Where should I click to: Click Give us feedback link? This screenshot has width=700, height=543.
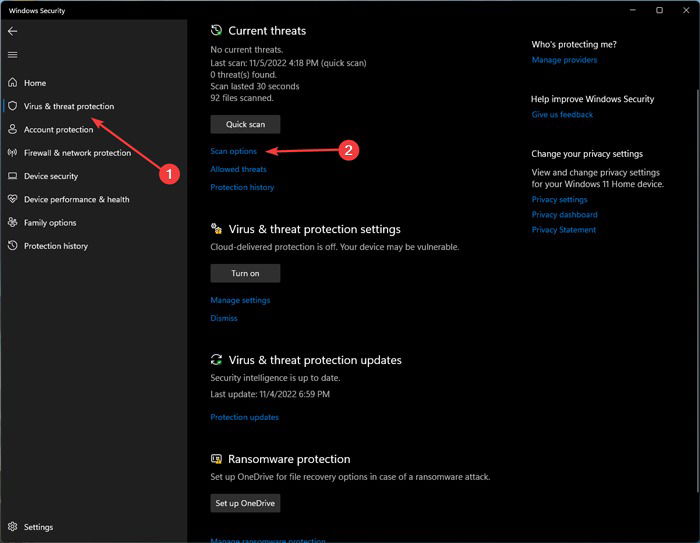click(562, 114)
